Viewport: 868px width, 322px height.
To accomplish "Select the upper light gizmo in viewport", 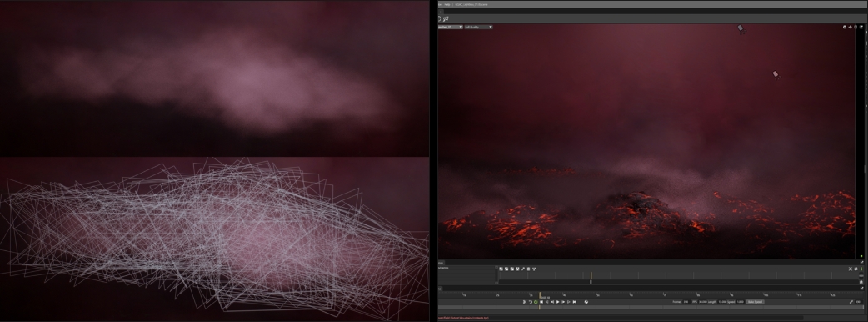I will pos(741,29).
